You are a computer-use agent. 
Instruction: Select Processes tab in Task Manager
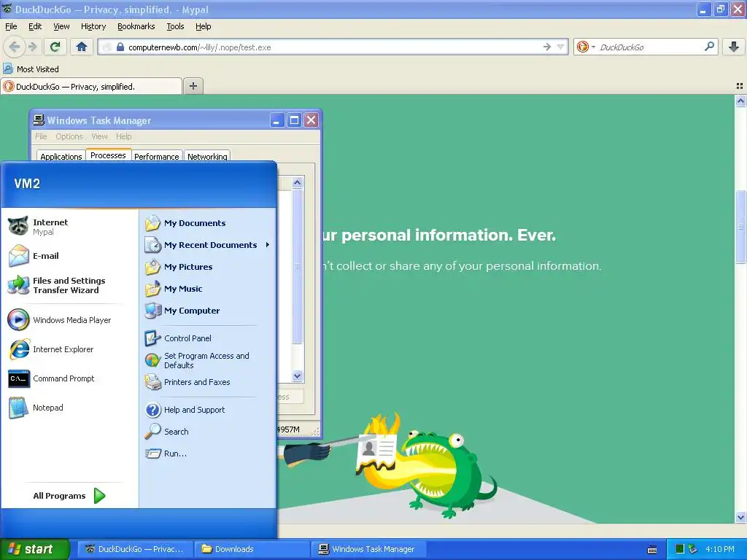(108, 155)
